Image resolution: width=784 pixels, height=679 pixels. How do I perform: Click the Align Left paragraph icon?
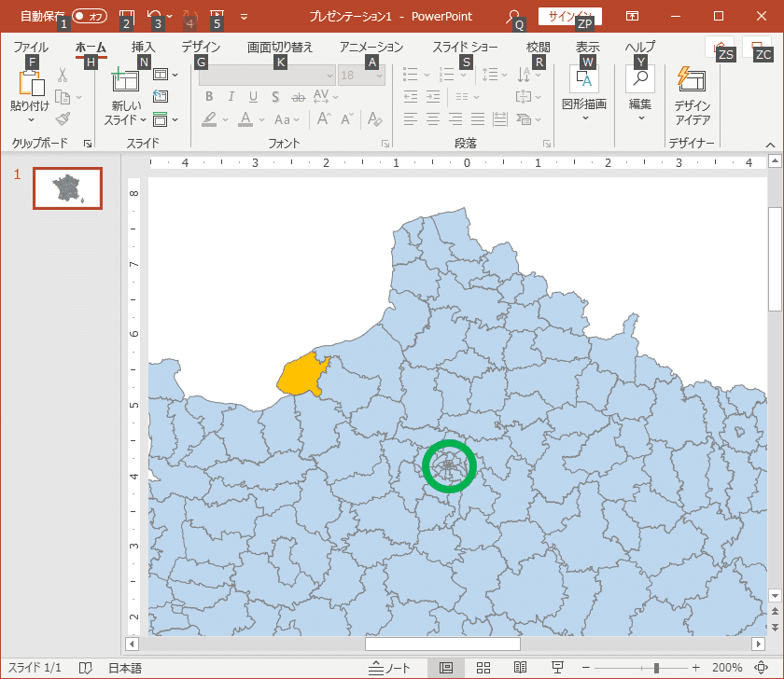click(x=411, y=119)
